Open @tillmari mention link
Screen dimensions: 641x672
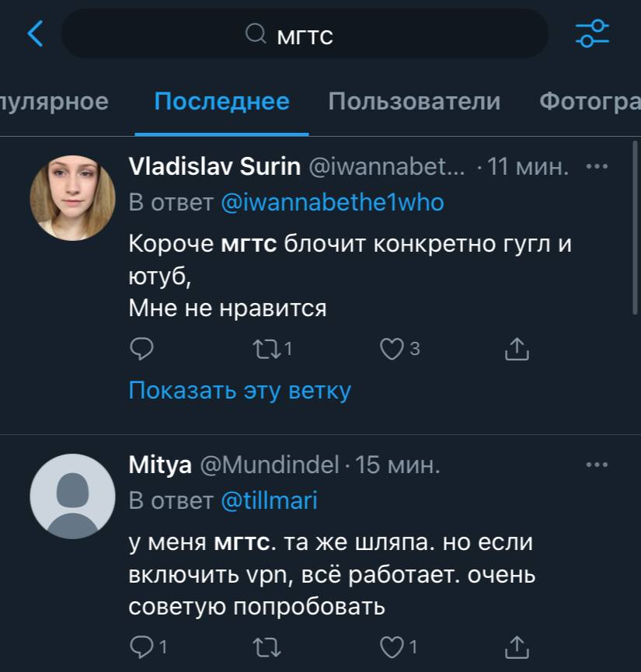point(269,501)
